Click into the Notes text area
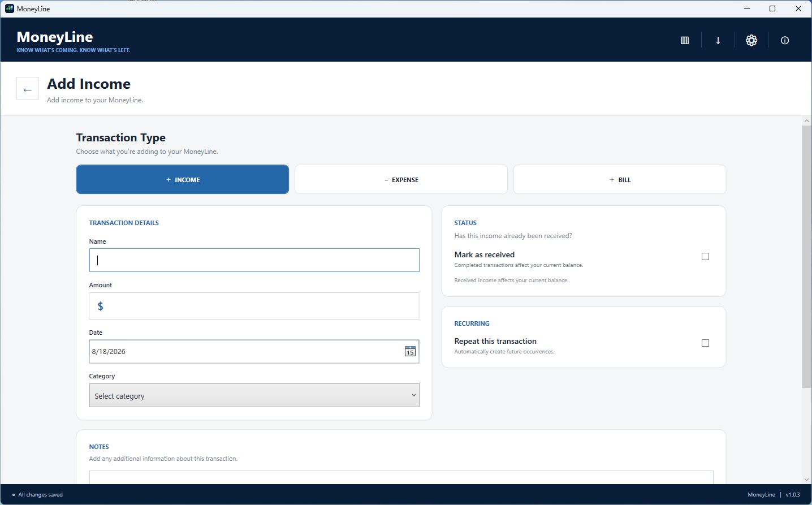Image resolution: width=812 pixels, height=505 pixels. point(401,477)
